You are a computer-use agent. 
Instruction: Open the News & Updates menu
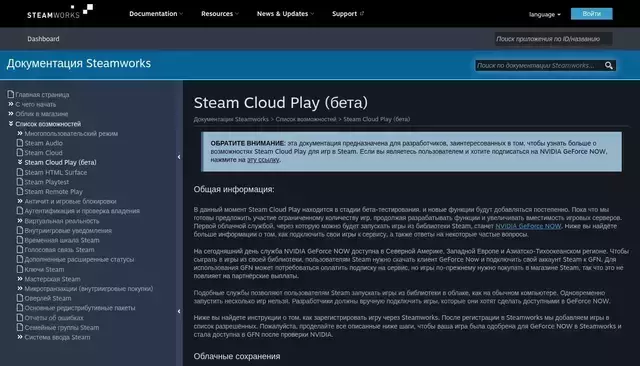[285, 14]
